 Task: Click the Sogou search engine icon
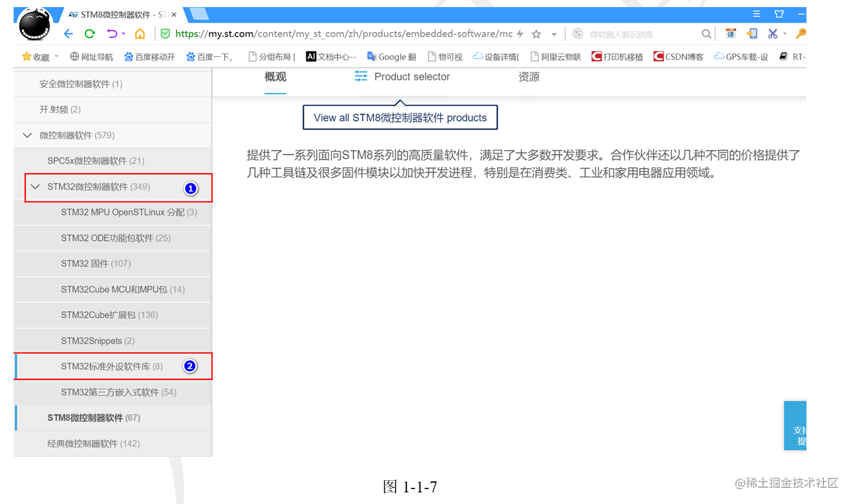[578, 34]
